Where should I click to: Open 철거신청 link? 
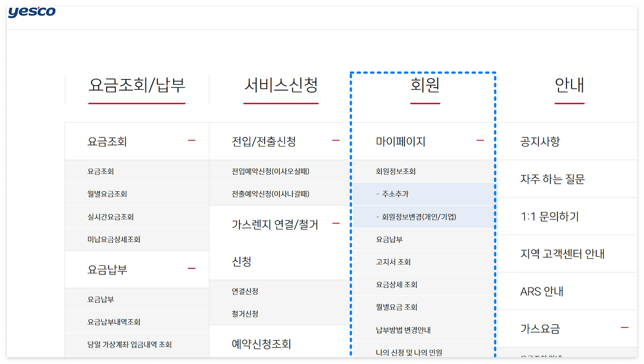(x=245, y=314)
